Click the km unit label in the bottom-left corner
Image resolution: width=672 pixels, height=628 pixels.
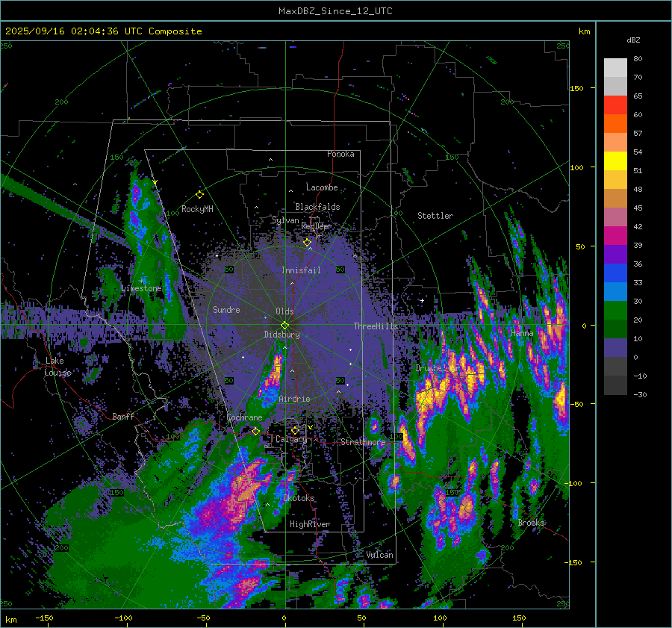point(10,620)
